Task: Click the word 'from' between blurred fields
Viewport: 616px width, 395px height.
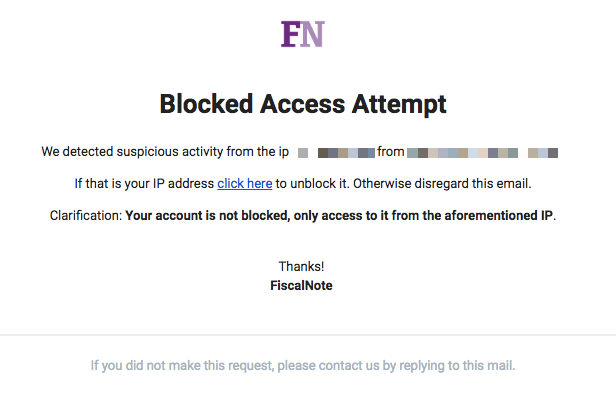Action: (390, 152)
